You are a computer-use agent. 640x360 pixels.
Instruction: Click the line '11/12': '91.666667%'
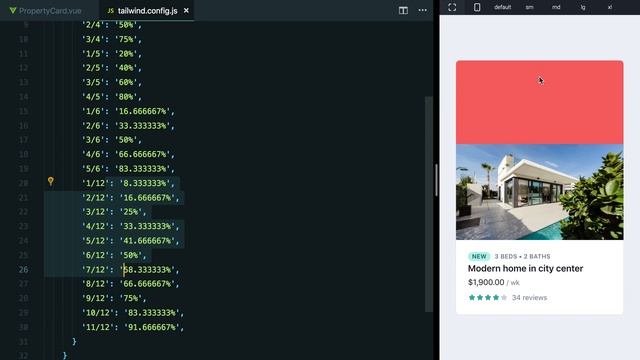(x=133, y=327)
